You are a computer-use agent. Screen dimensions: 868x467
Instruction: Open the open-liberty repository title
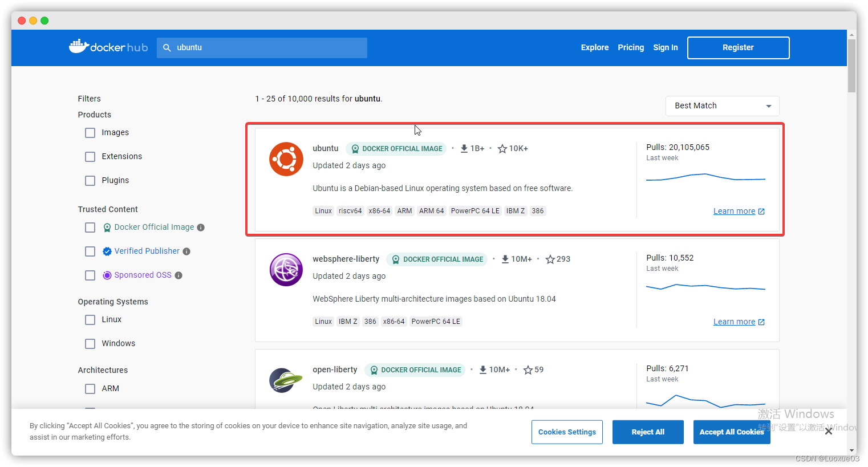(x=335, y=369)
